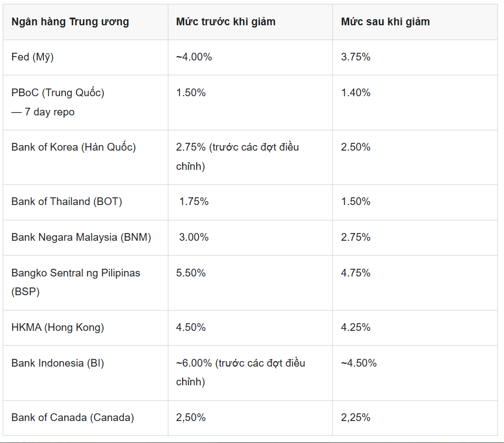
Task: Click the '2,25%' Bank of Canada value
Action: coord(355,418)
